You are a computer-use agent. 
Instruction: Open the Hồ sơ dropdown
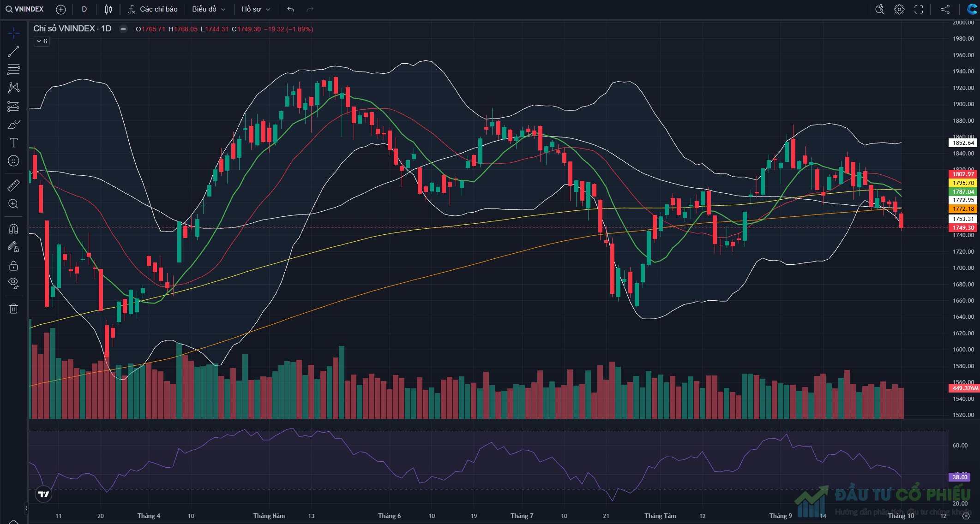[256, 9]
